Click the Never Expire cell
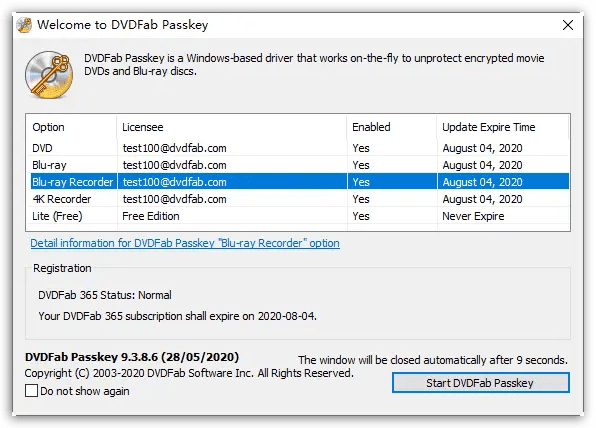The width and height of the screenshot is (596, 428). [473, 216]
